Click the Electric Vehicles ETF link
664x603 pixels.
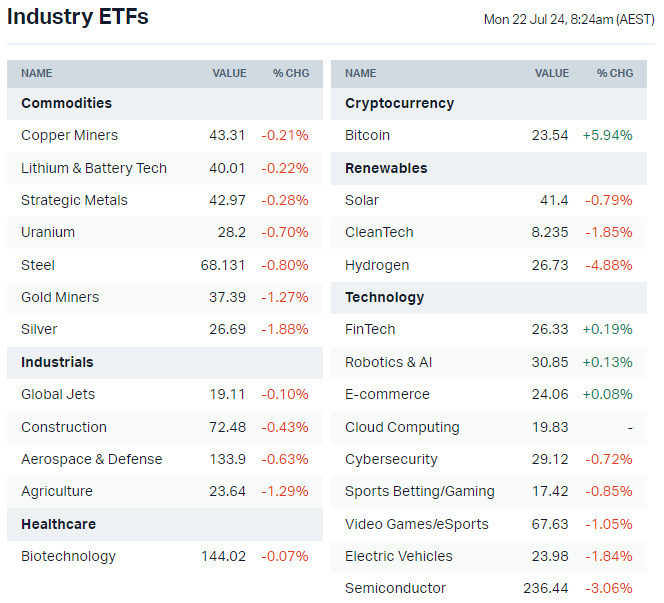tap(398, 556)
